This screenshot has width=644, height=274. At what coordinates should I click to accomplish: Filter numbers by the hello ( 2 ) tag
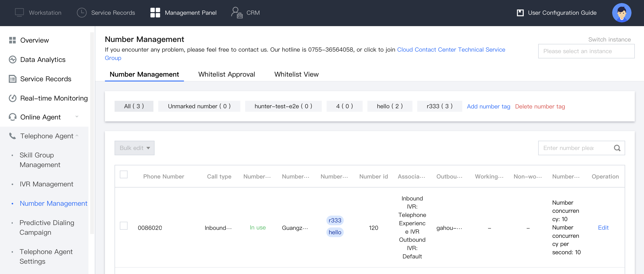pos(390,106)
